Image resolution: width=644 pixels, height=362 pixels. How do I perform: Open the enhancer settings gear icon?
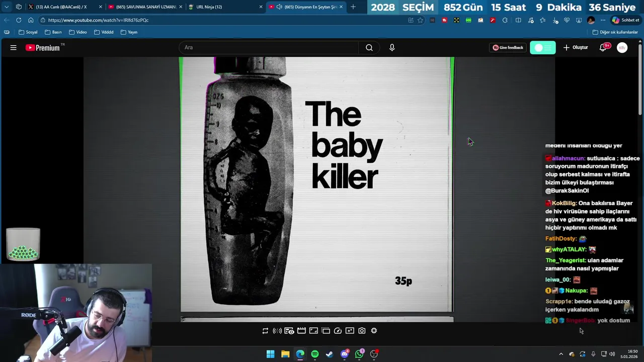(374, 331)
